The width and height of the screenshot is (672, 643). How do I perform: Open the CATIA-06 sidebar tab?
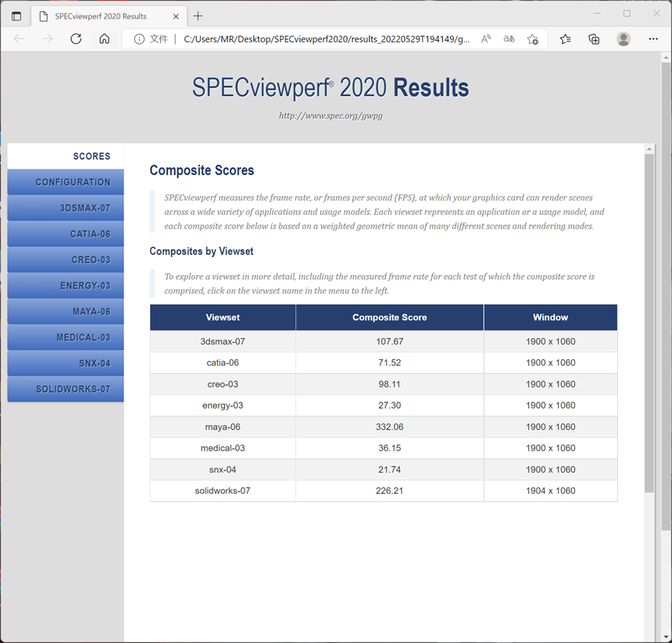click(66, 234)
